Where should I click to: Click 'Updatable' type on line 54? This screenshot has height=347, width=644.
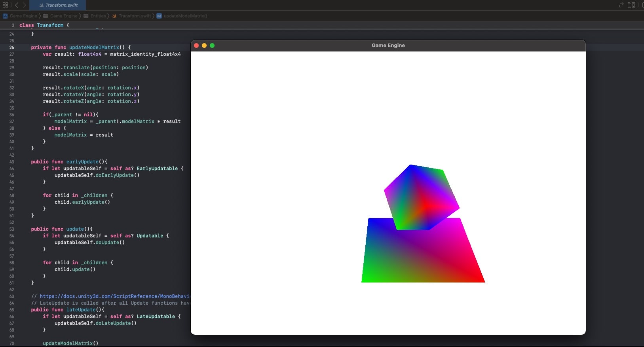pyautogui.click(x=150, y=236)
